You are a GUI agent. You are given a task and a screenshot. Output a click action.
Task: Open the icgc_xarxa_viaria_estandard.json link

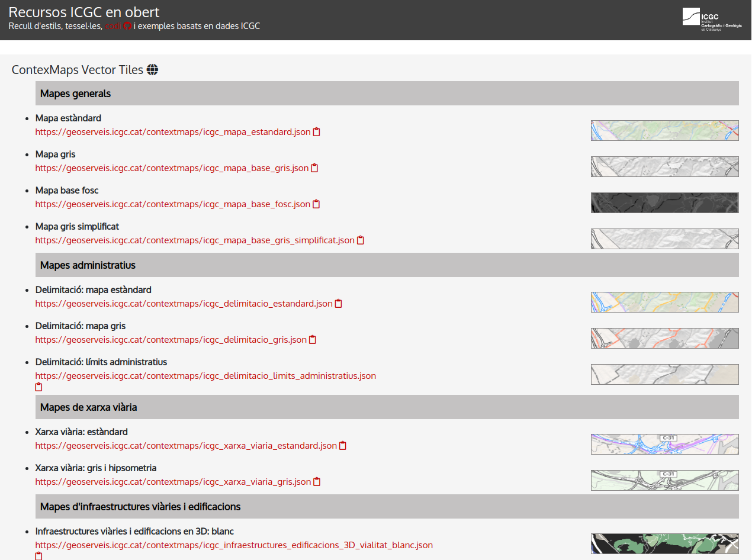click(186, 446)
